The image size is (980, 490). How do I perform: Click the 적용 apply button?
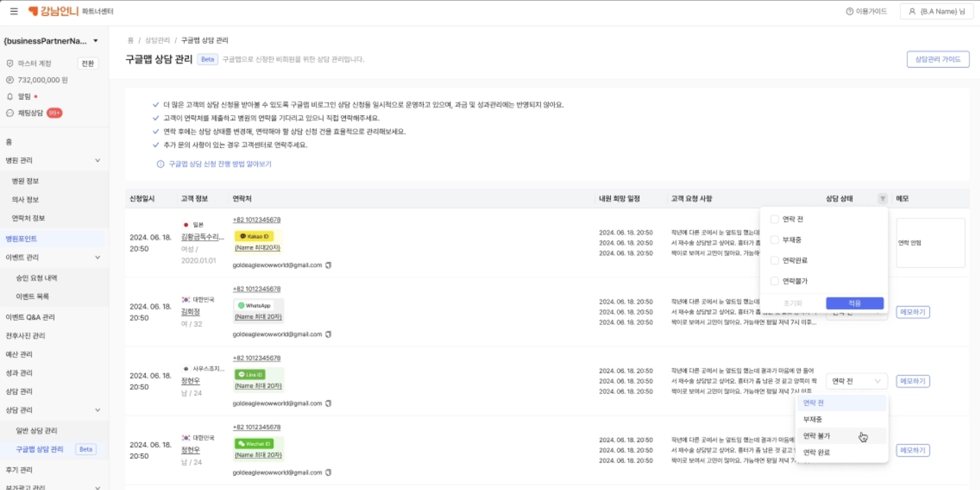tap(855, 303)
